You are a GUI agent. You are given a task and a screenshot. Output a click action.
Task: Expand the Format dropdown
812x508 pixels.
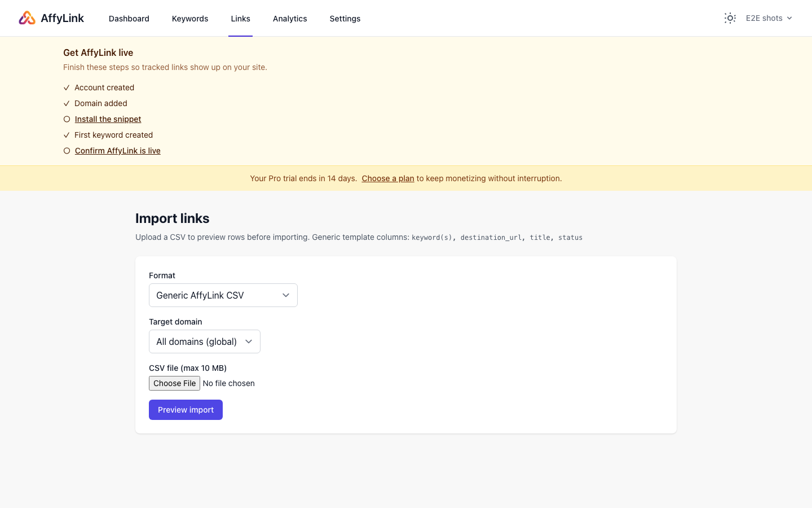coord(223,295)
